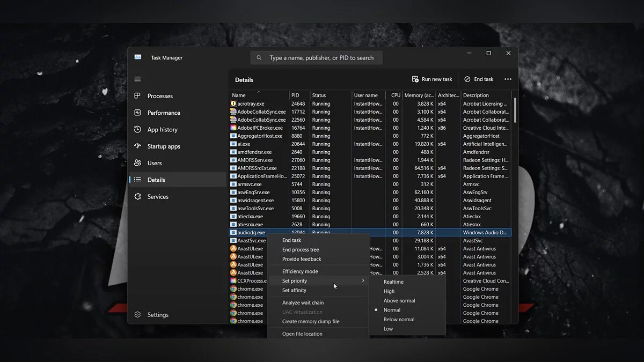Select Efficiency mode in the context menu
This screenshot has width=644, height=362.
coord(300,272)
